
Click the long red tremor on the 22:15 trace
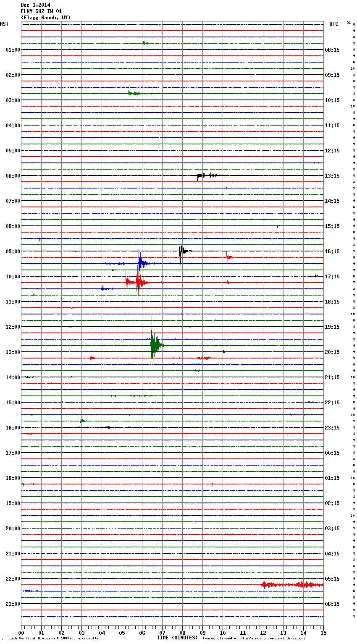(x=292, y=584)
